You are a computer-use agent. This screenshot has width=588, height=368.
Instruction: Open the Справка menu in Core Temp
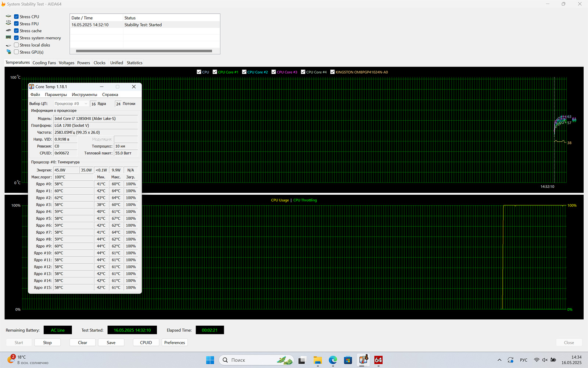(x=110, y=95)
